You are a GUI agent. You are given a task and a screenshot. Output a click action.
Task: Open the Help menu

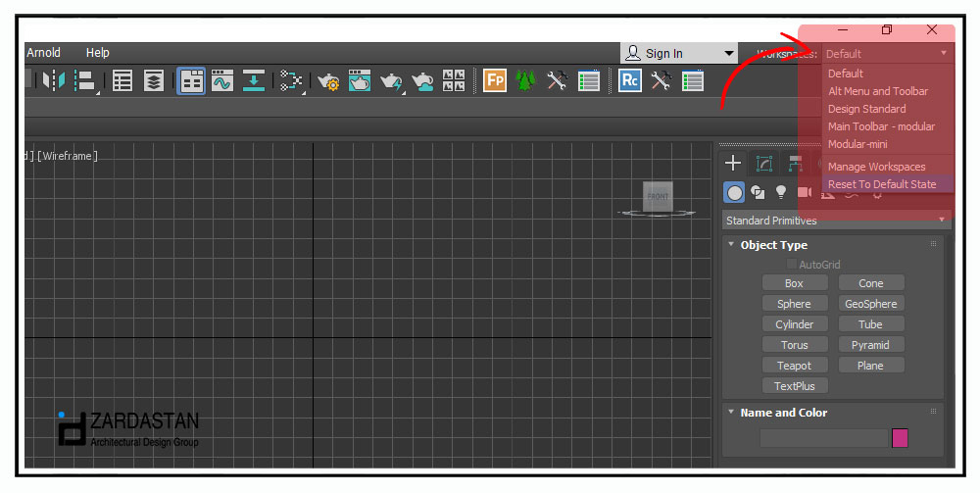point(97,53)
